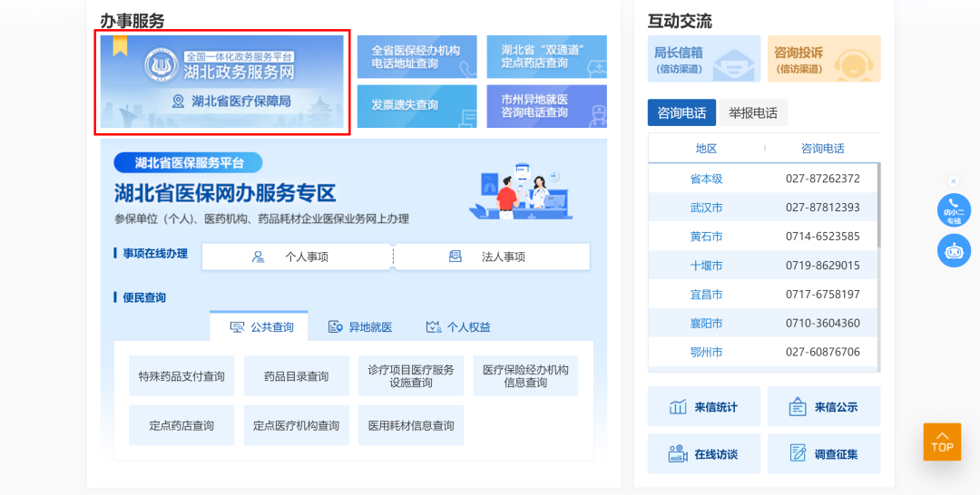Click 来信统计 text label
The image size is (980, 495).
click(x=716, y=408)
